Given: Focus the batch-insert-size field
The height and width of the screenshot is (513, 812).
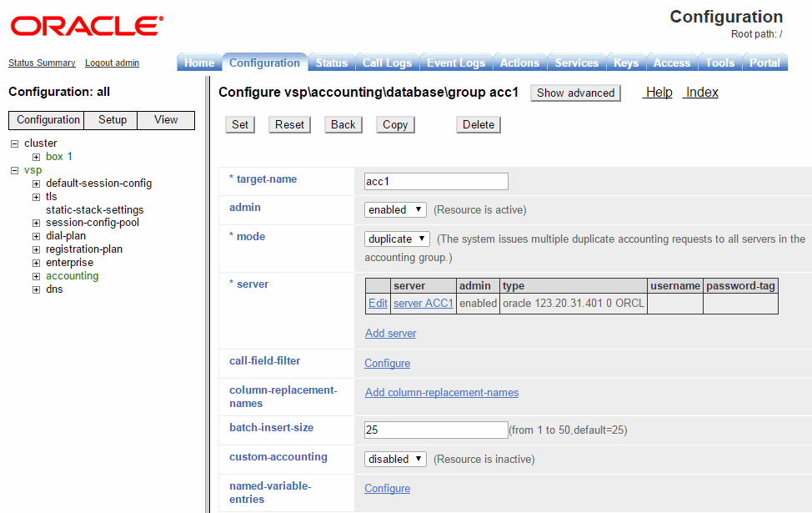Looking at the screenshot, I should coord(436,430).
